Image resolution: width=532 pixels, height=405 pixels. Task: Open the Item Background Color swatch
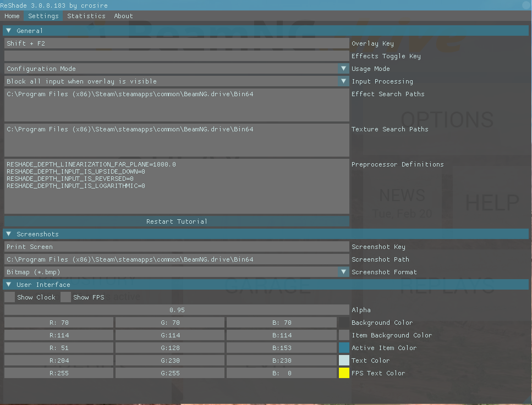click(344, 335)
